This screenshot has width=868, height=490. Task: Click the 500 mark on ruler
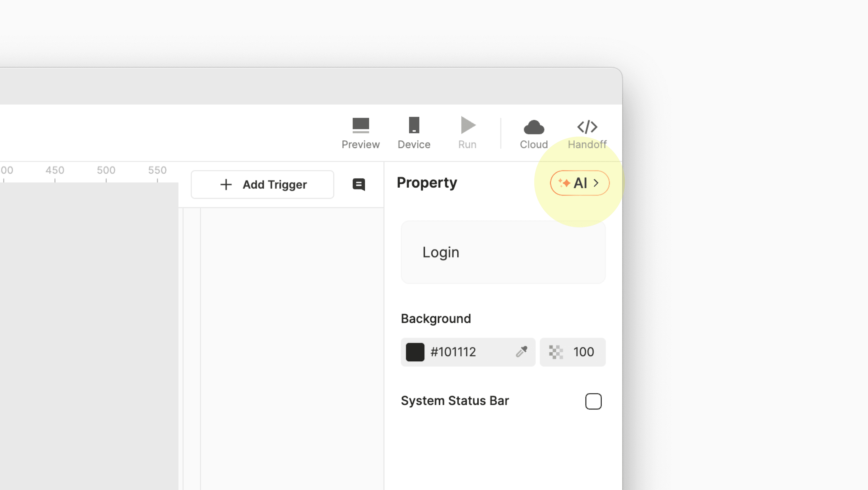(x=106, y=171)
